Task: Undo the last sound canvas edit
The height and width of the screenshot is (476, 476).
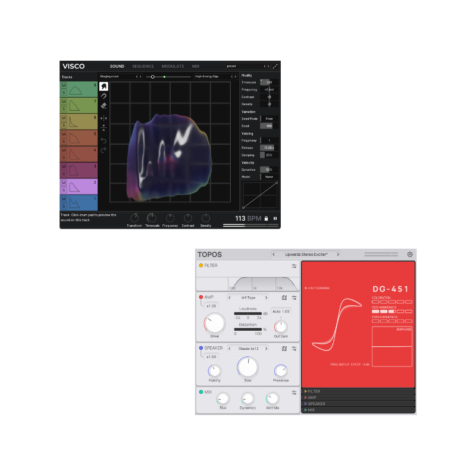Action: coord(104,140)
